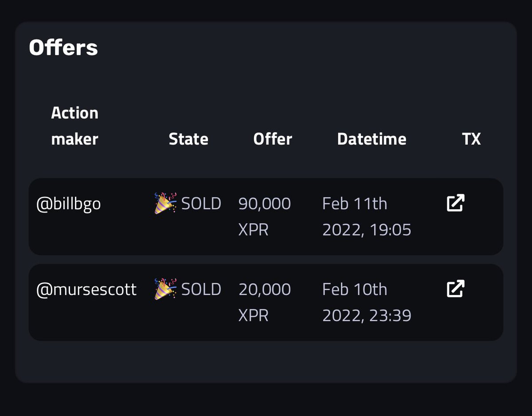
Task: Click the Feb 10th 2022, 23:39 datetime
Action: pos(367,302)
